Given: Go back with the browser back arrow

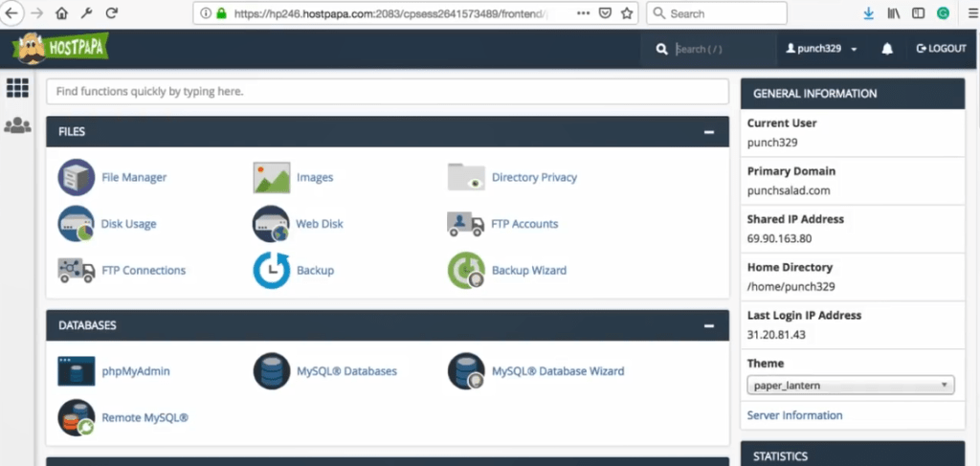Looking at the screenshot, I should pyautogui.click(x=11, y=12).
